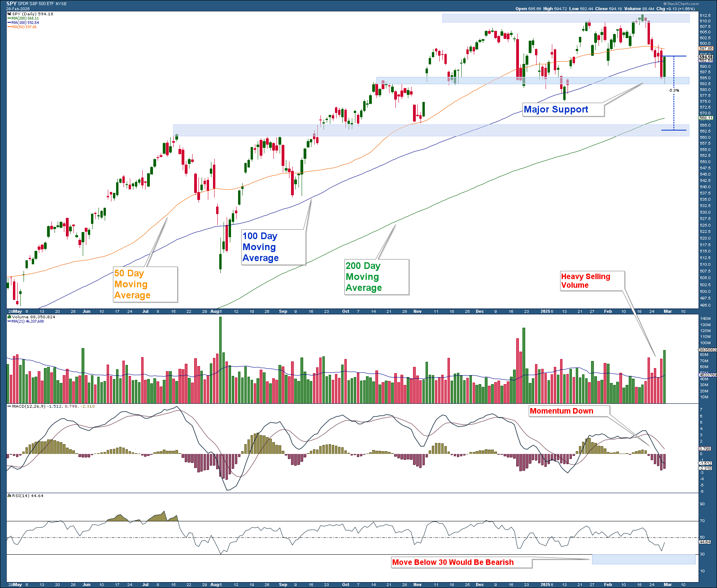The width and height of the screenshot is (717, 588).
Task: Click the SPY ticker symbol in header
Action: tap(11, 4)
